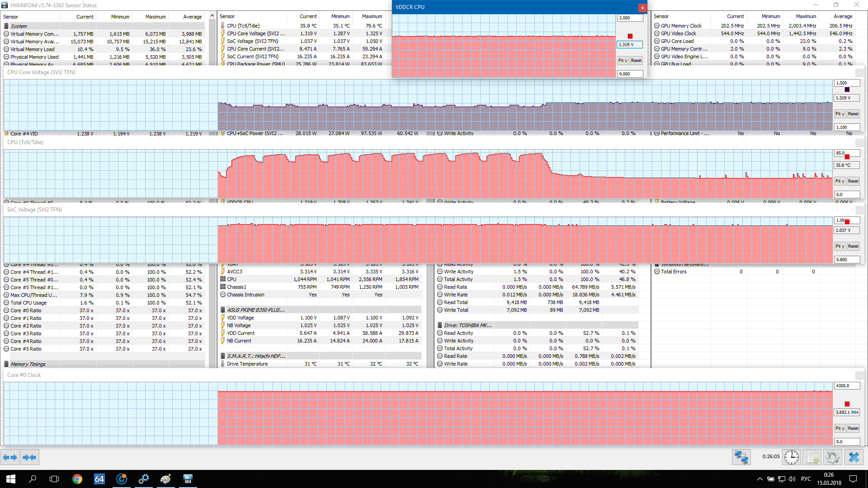The image size is (868, 488).
Task: Open the network remote monitoring icon
Action: [741, 457]
